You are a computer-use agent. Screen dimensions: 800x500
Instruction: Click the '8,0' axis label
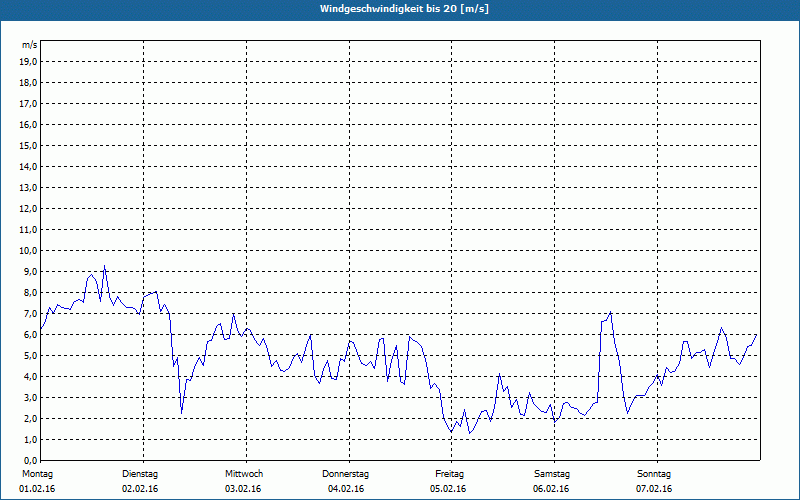31,292
